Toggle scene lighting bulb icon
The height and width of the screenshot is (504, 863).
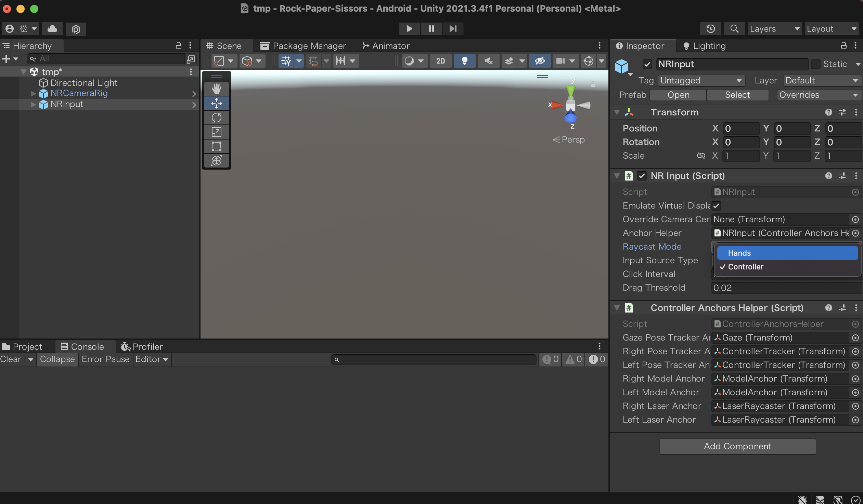click(x=464, y=61)
